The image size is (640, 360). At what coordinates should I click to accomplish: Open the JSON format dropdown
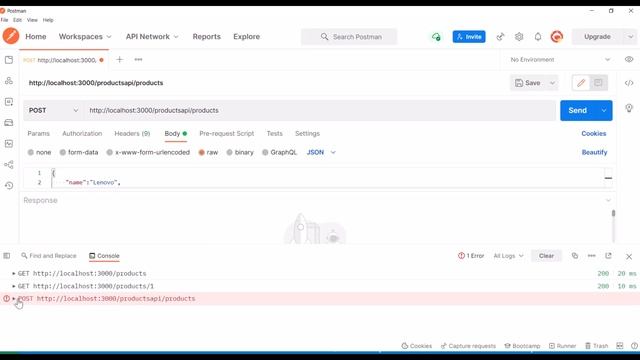[321, 152]
